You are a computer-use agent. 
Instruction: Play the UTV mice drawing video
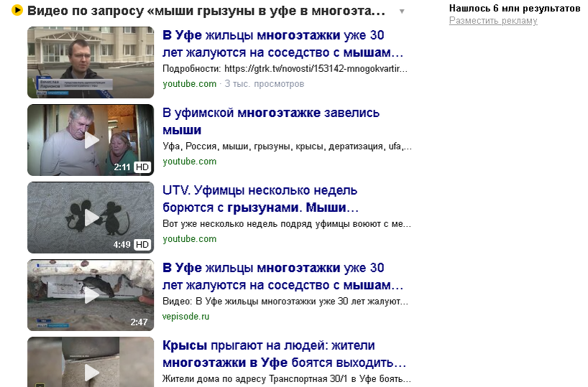(x=91, y=218)
